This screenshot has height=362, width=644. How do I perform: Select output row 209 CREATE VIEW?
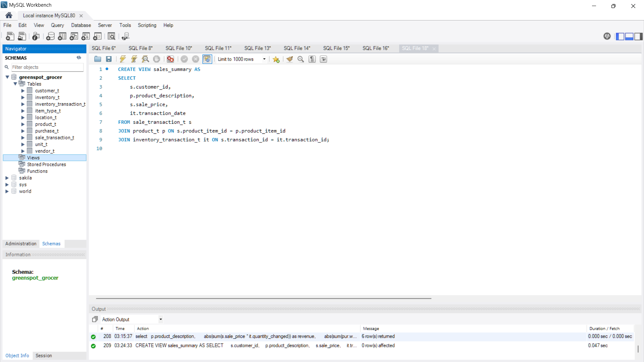[x=362, y=346]
